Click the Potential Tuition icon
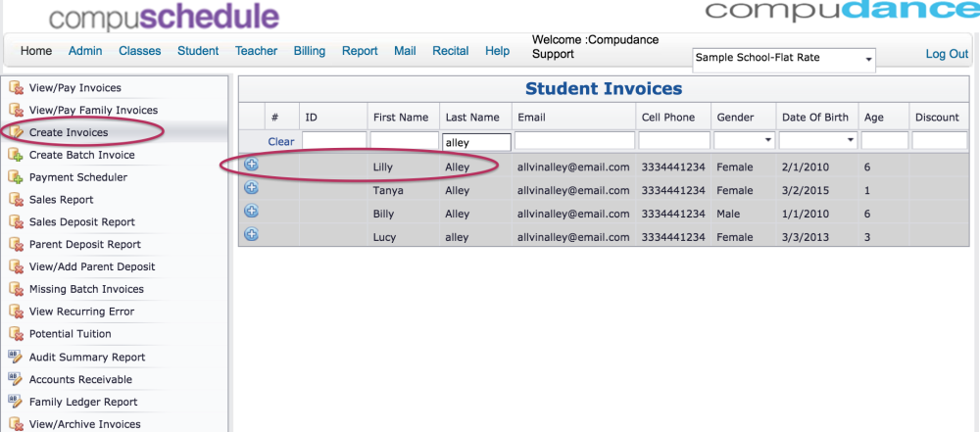 16,334
